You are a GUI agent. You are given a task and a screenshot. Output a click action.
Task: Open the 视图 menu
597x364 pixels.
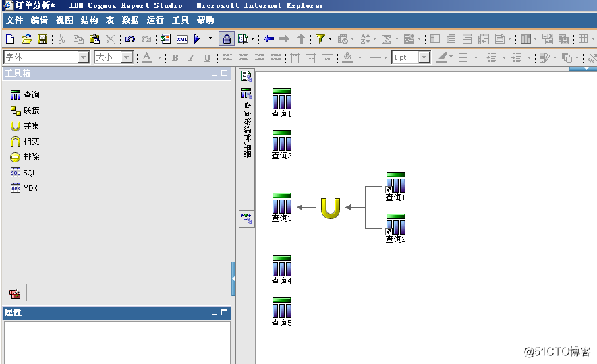[x=64, y=20]
